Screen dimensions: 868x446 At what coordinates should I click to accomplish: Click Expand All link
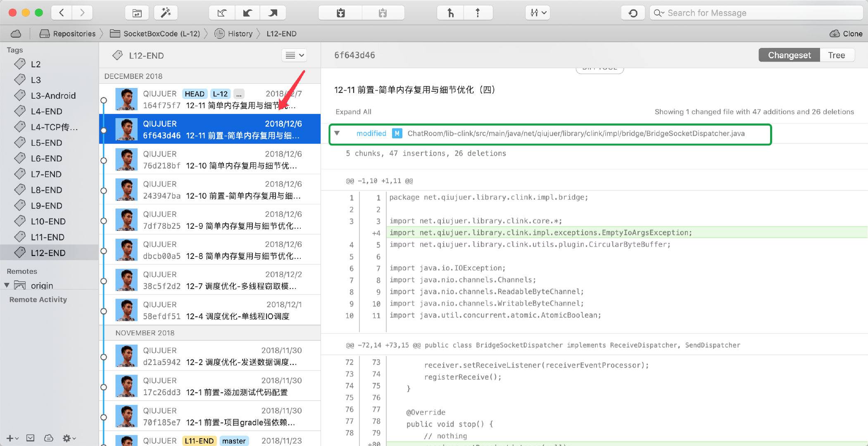(353, 111)
